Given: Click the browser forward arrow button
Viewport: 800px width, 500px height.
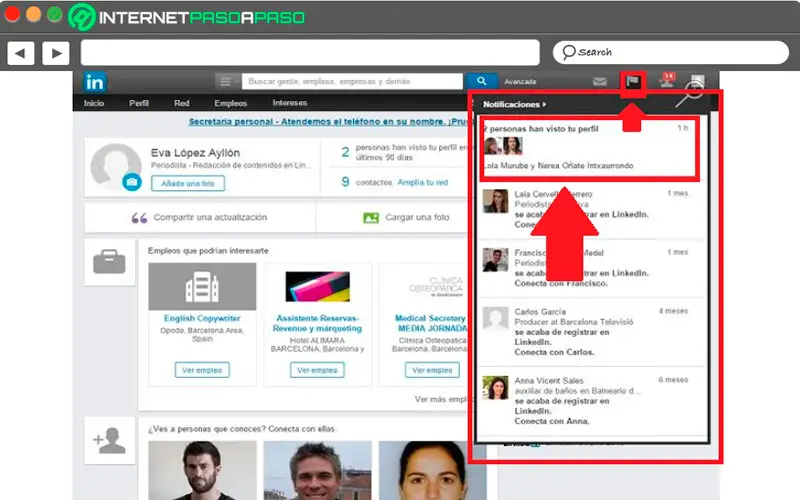Looking at the screenshot, I should click(56, 53).
